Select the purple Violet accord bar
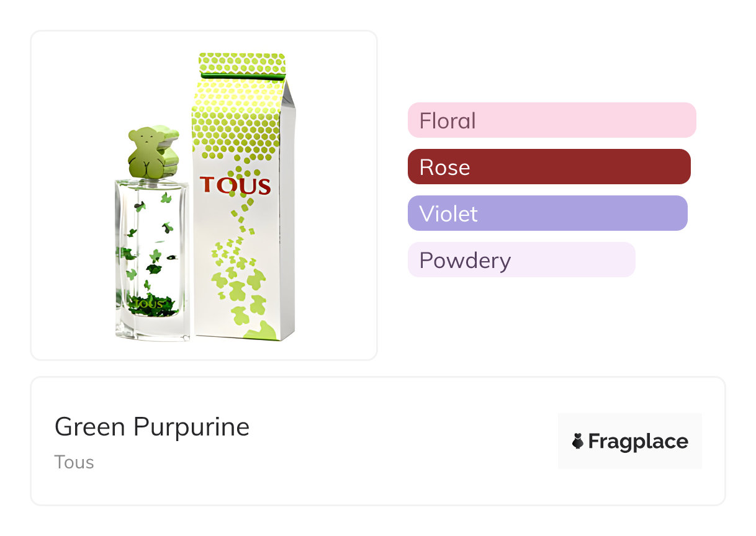756x536 pixels. point(547,213)
